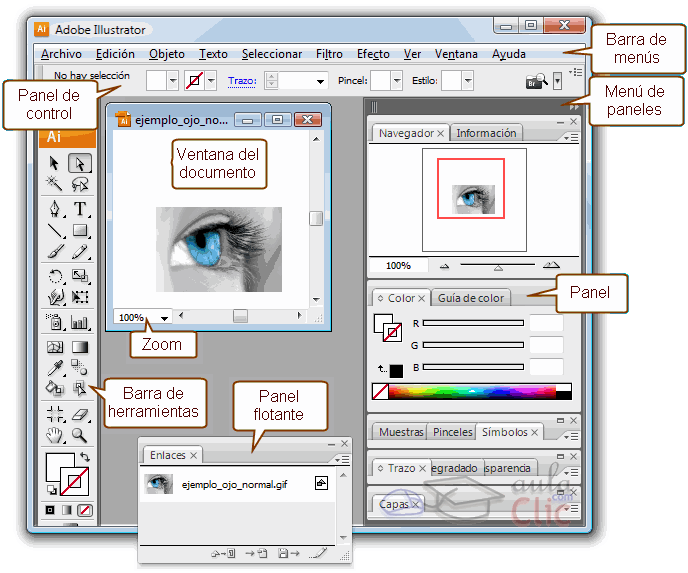The width and height of the screenshot is (688, 573).
Task: Choose the Blend tool
Action: [x=80, y=367]
